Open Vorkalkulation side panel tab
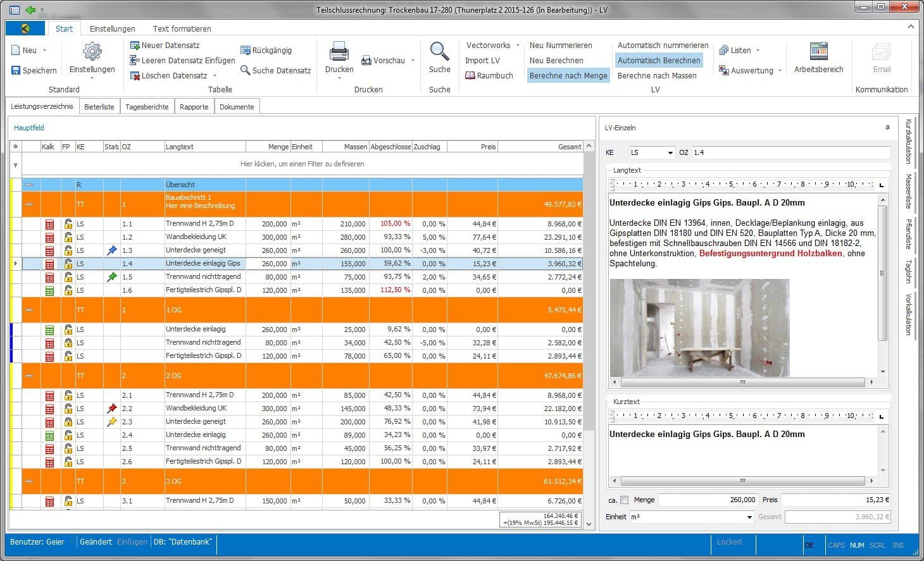Image resolution: width=924 pixels, height=561 pixels. click(x=908, y=314)
